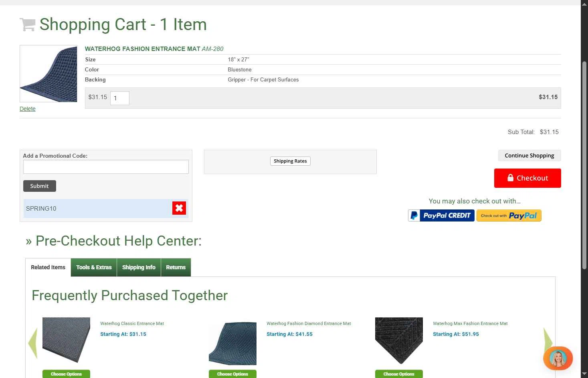This screenshot has width=588, height=378.
Task: Delete the Waterhog mat from cart
Action: [28, 109]
